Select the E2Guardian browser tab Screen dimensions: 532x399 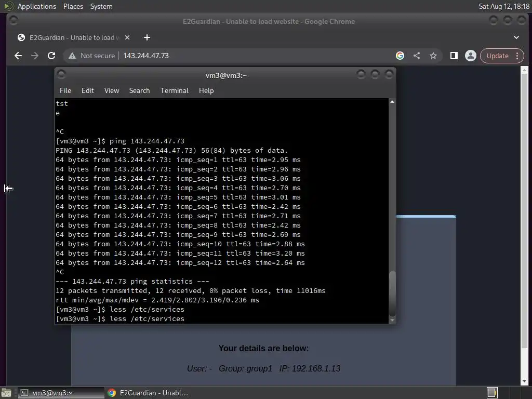(x=74, y=37)
